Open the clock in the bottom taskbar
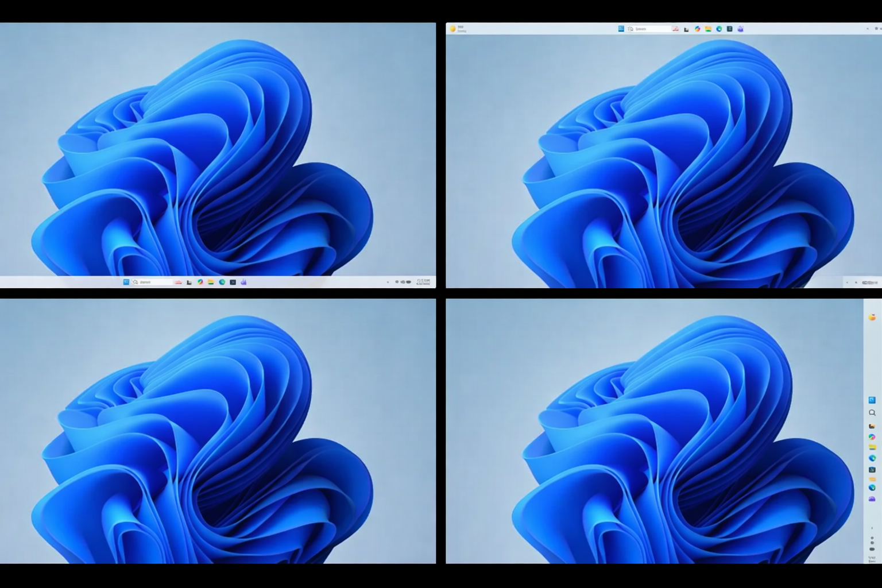 tap(423, 282)
